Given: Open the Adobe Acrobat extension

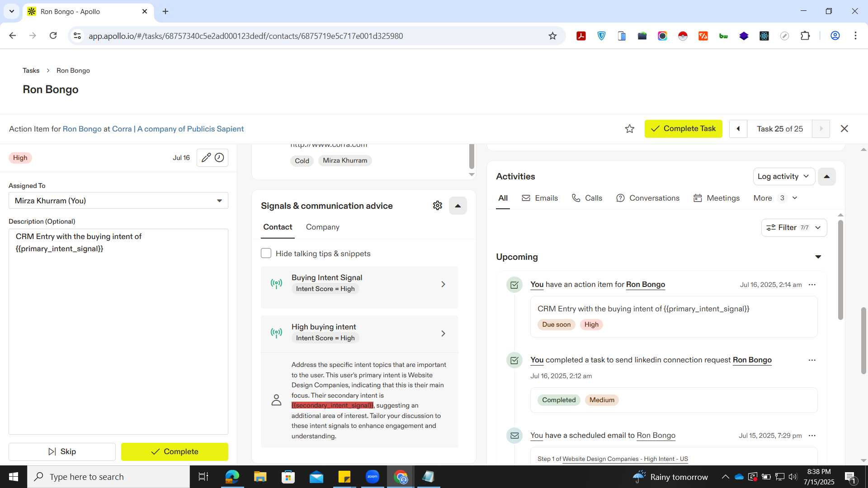Looking at the screenshot, I should [581, 36].
